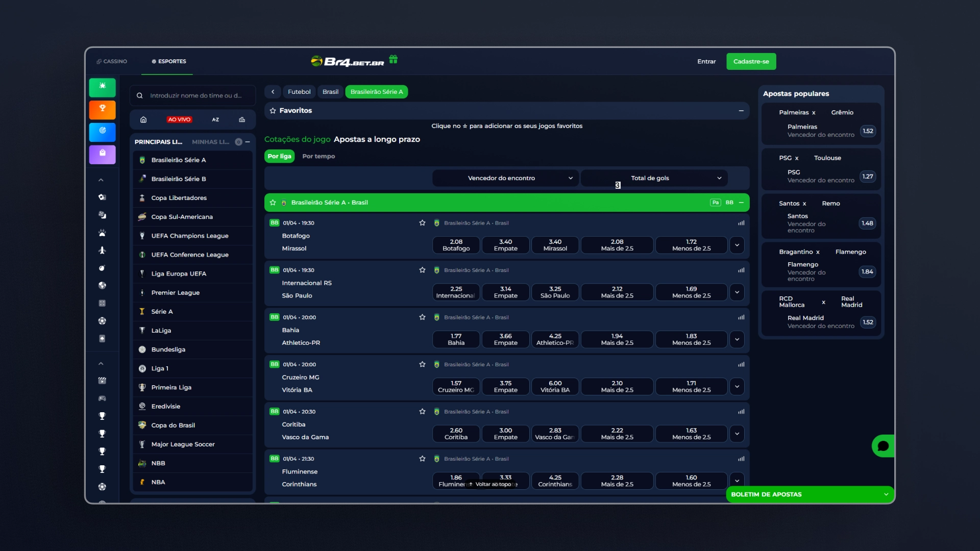Bet on Botafogo at 2.08
Image resolution: width=980 pixels, height=551 pixels.
click(x=456, y=245)
